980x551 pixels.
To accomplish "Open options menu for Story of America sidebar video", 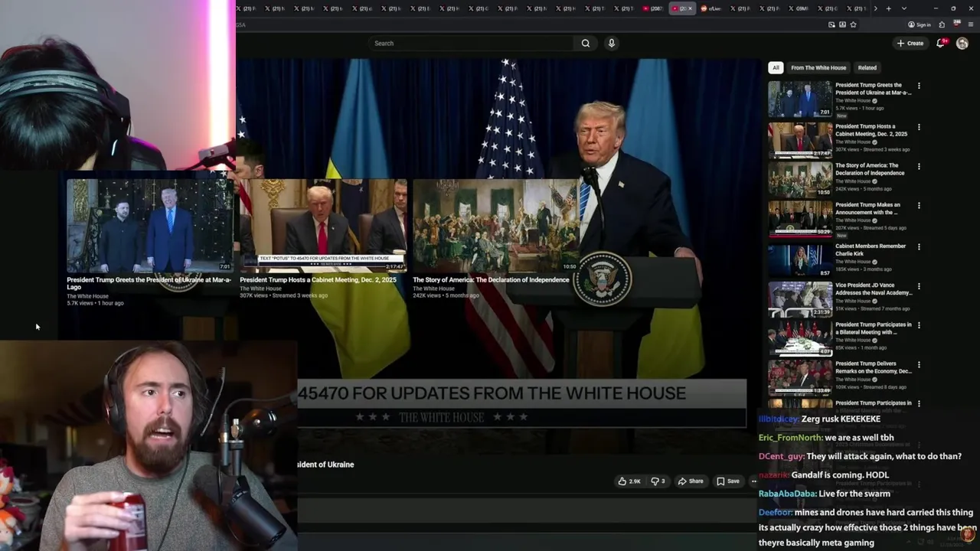I will 919,166.
